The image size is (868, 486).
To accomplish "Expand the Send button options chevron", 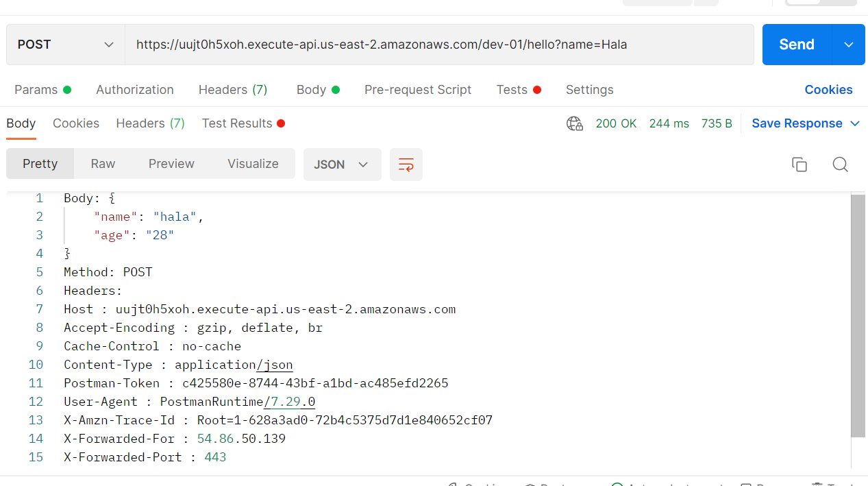I will tap(848, 44).
